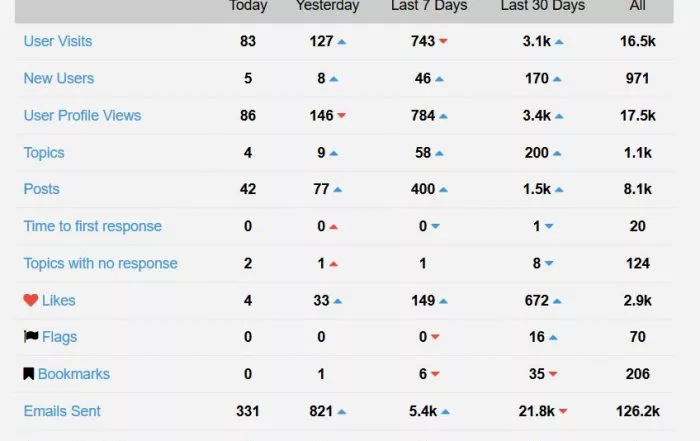Open the Emails Sent report
Screen dimensions: 700x441
(62, 411)
